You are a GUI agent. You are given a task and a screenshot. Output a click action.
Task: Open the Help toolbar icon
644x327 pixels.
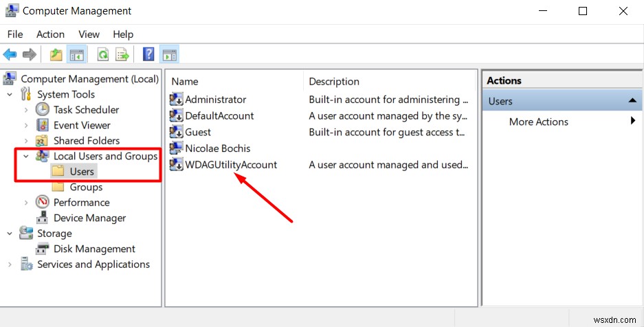(x=148, y=54)
